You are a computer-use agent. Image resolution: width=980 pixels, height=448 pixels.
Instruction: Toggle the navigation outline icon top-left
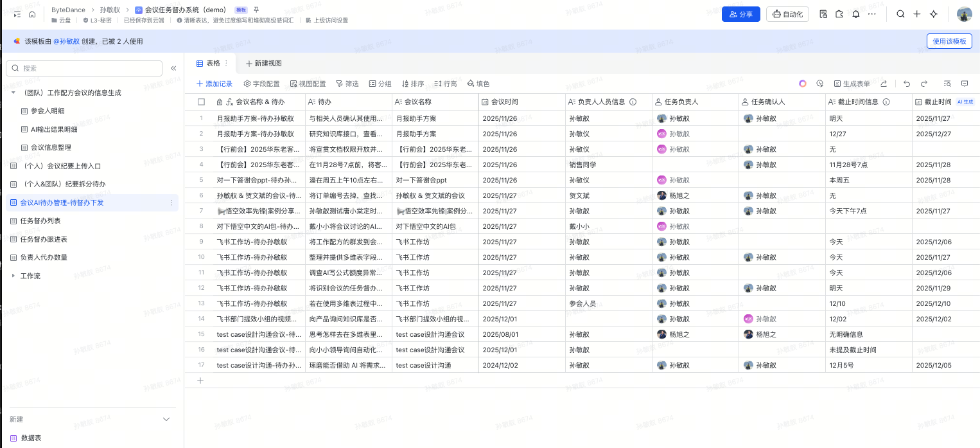click(x=17, y=14)
